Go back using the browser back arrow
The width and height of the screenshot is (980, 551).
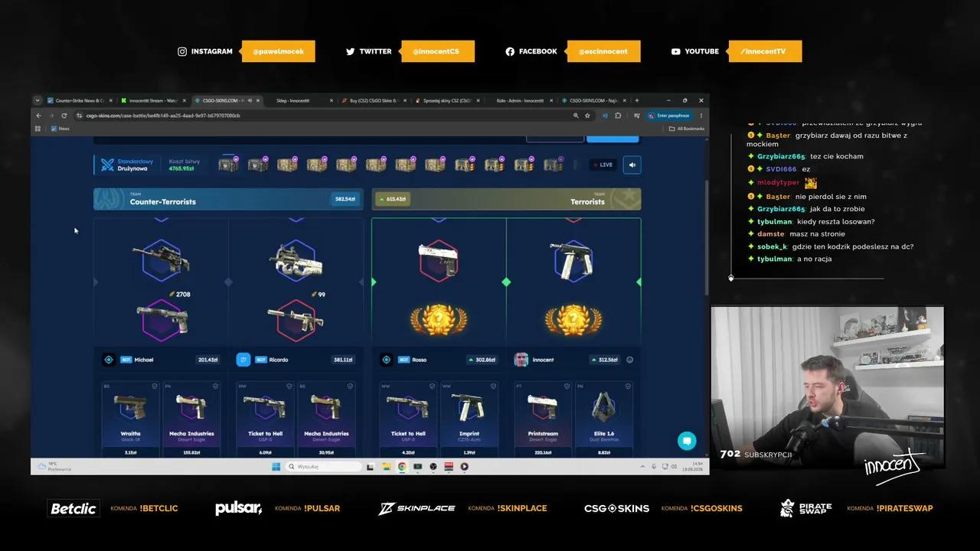click(38, 116)
